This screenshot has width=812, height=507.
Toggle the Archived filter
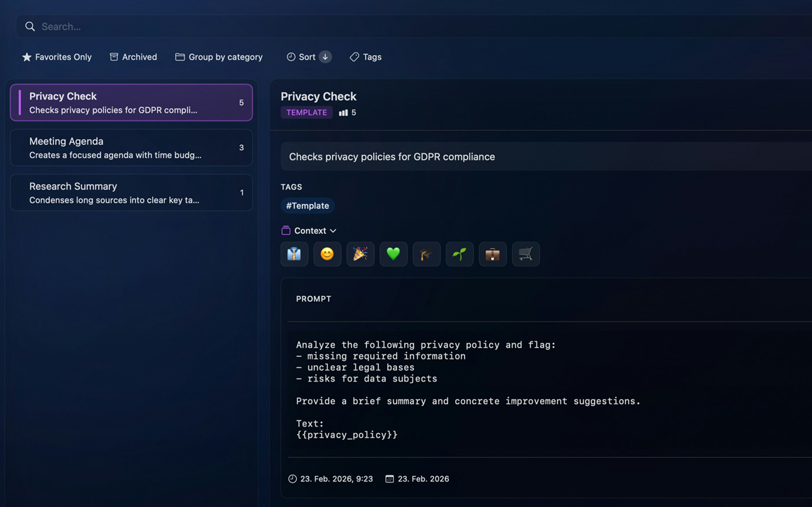133,57
